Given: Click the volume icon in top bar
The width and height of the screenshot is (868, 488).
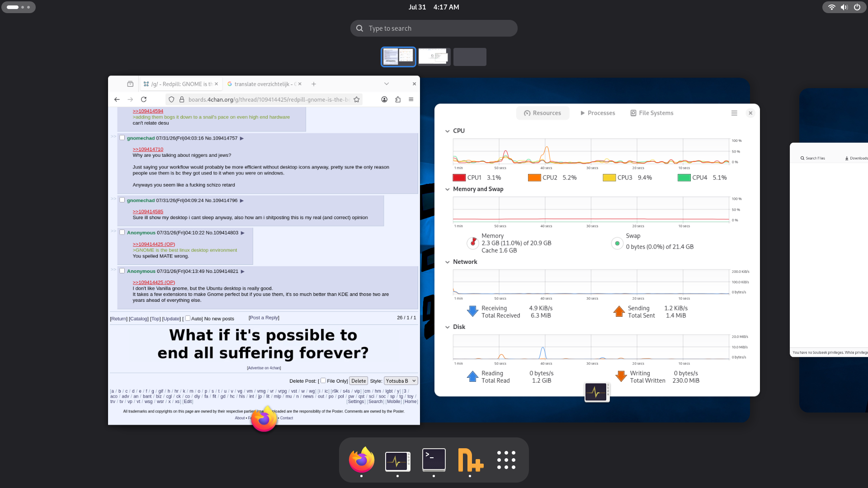Looking at the screenshot, I should pos(844,7).
